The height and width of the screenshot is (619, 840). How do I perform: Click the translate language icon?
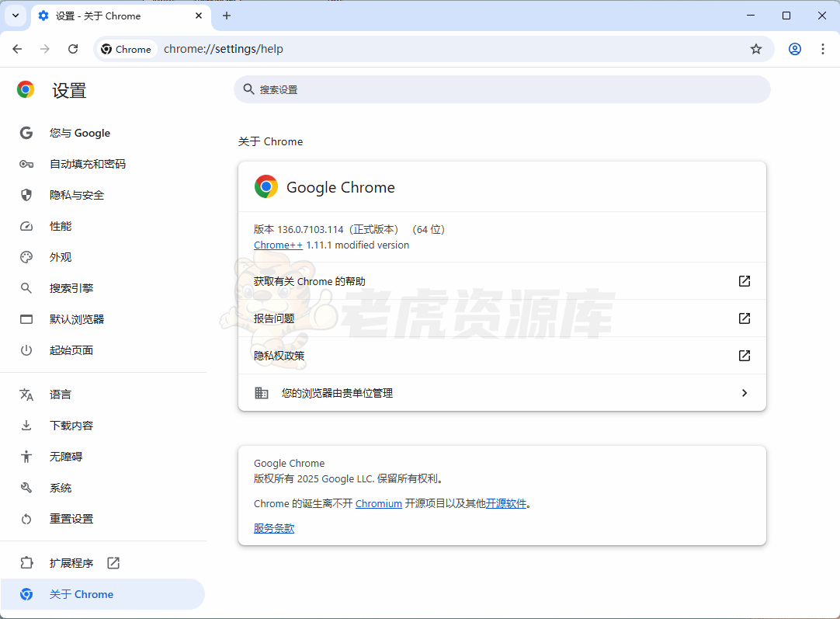coord(26,395)
